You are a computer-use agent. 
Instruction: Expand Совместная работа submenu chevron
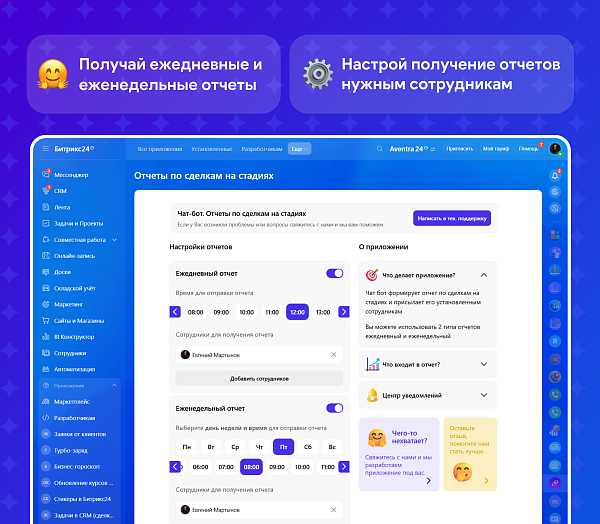(x=114, y=240)
